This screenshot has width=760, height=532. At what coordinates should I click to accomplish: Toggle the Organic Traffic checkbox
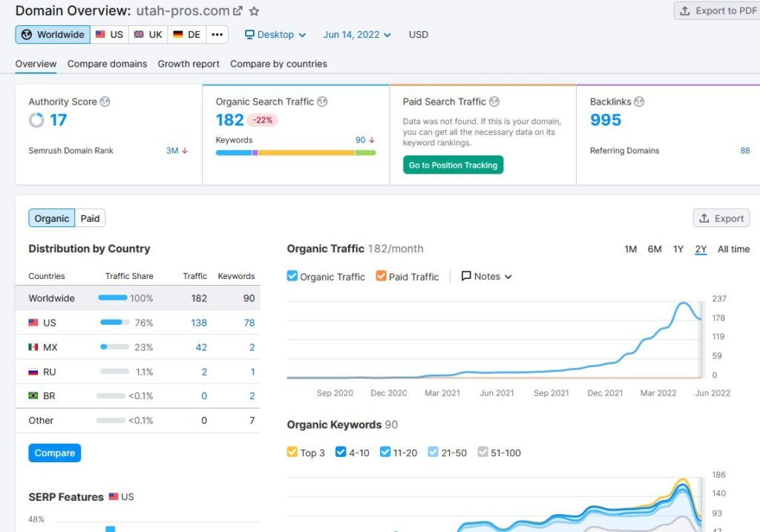(x=292, y=276)
